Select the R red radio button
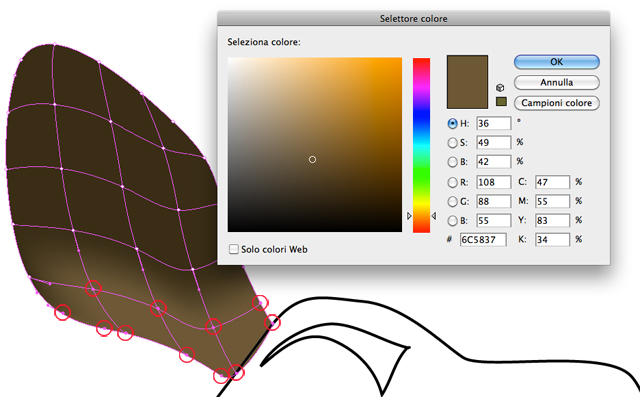Screen dimensions: 640x397 pyautogui.click(x=452, y=182)
